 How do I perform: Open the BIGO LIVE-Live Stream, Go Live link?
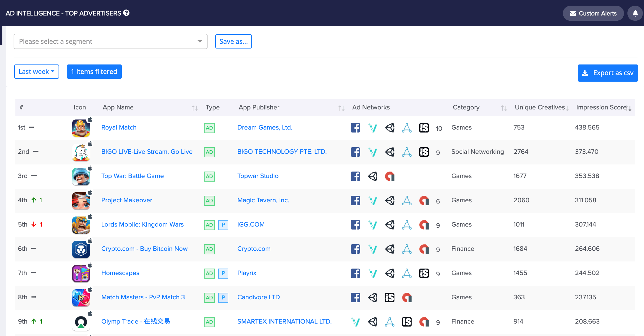[147, 152]
